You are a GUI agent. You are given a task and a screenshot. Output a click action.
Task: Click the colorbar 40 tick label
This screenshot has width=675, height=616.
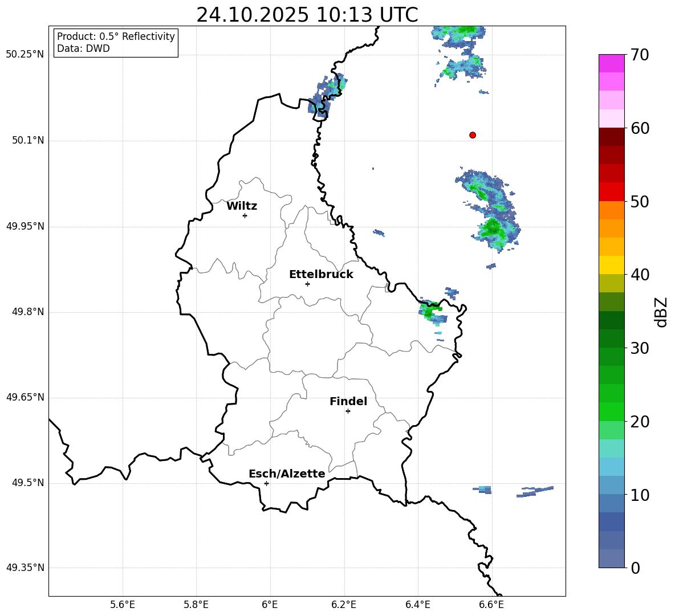pyautogui.click(x=640, y=275)
